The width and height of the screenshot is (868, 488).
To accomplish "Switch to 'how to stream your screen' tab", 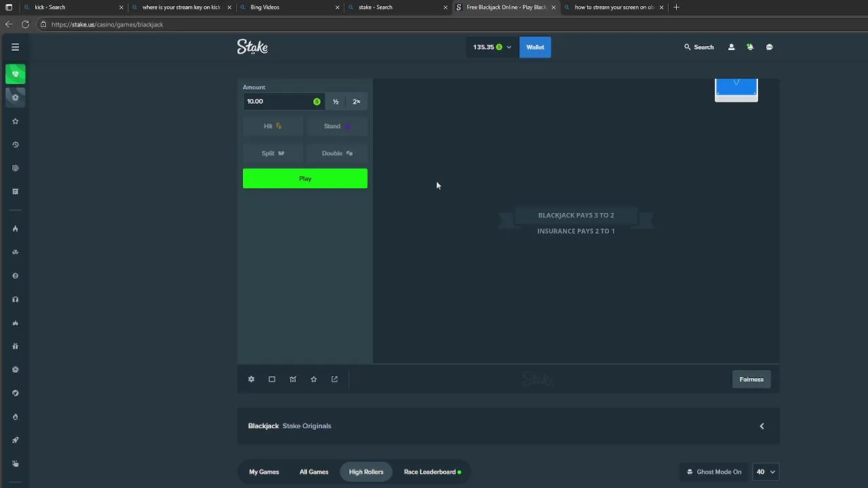I will (614, 7).
